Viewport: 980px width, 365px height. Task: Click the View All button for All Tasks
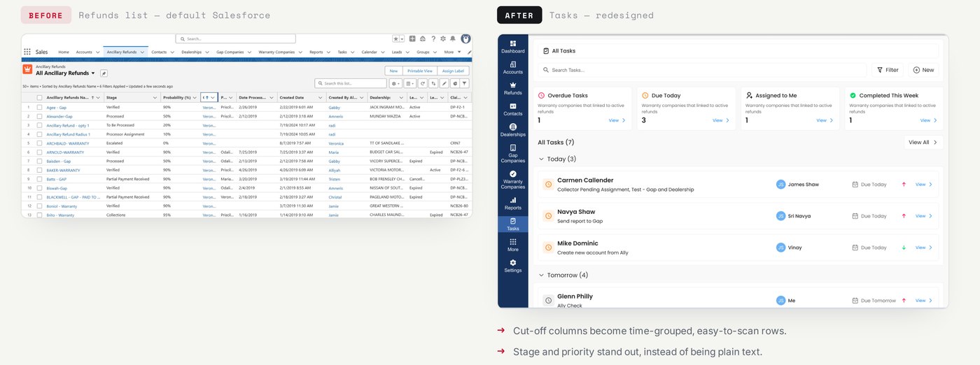click(923, 142)
